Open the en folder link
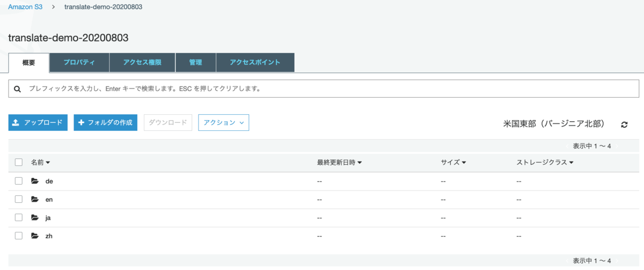Image resolution: width=644 pixels, height=270 pixels. (49, 199)
